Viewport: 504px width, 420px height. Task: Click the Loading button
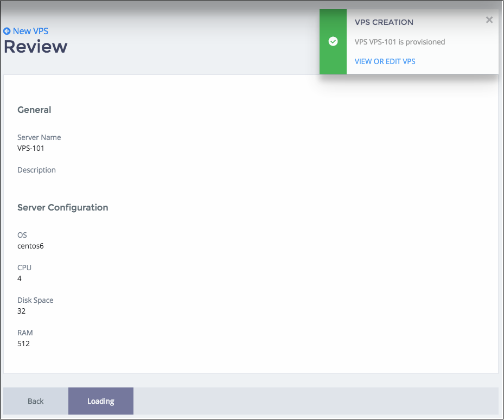(x=101, y=401)
